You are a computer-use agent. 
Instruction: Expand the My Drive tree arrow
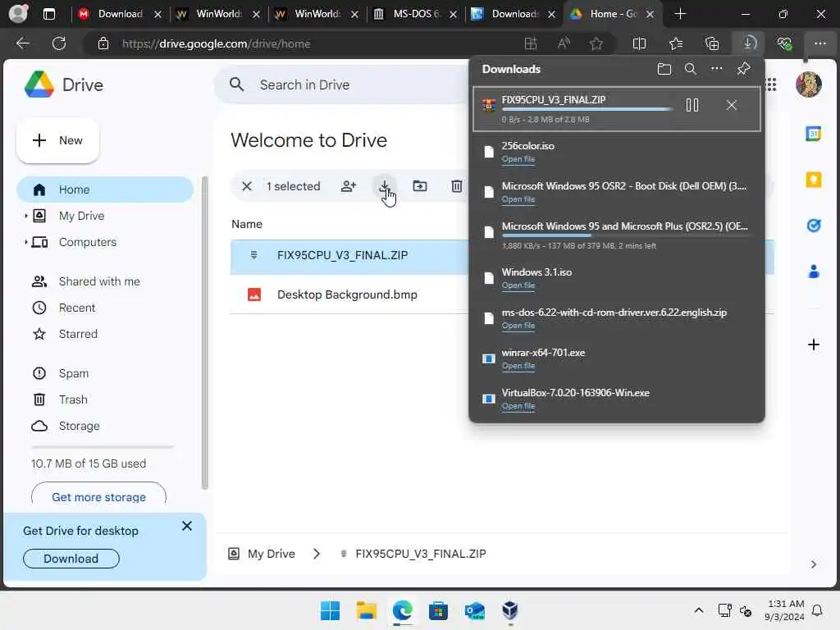click(x=25, y=216)
